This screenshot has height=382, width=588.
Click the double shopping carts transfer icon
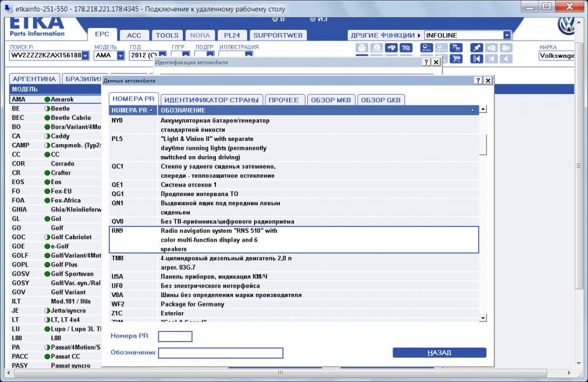pyautogui.click(x=456, y=48)
